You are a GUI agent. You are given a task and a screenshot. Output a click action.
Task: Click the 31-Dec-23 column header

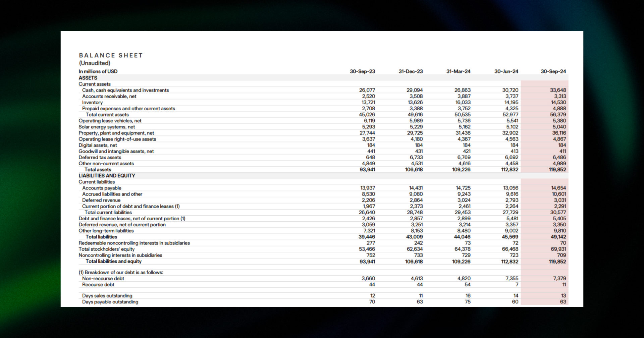tap(411, 71)
